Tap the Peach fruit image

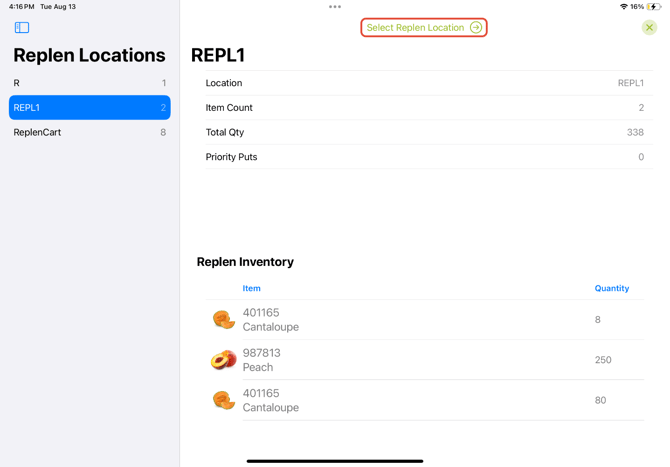[x=223, y=360]
